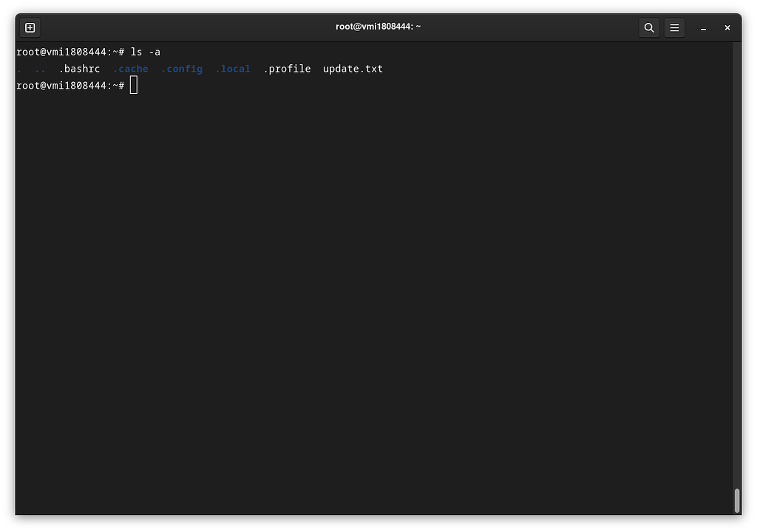This screenshot has width=757, height=532.
Task: Click the 'ls -a' command text
Action: [x=146, y=52]
